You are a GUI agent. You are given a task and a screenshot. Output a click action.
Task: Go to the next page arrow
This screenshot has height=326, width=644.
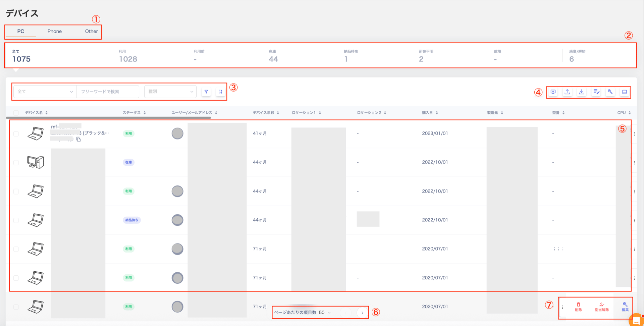[x=362, y=313]
